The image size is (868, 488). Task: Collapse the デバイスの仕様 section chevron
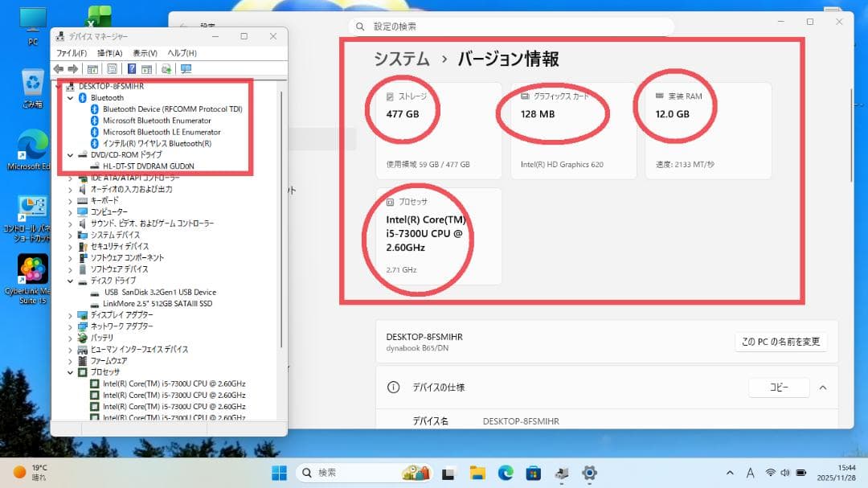point(824,387)
